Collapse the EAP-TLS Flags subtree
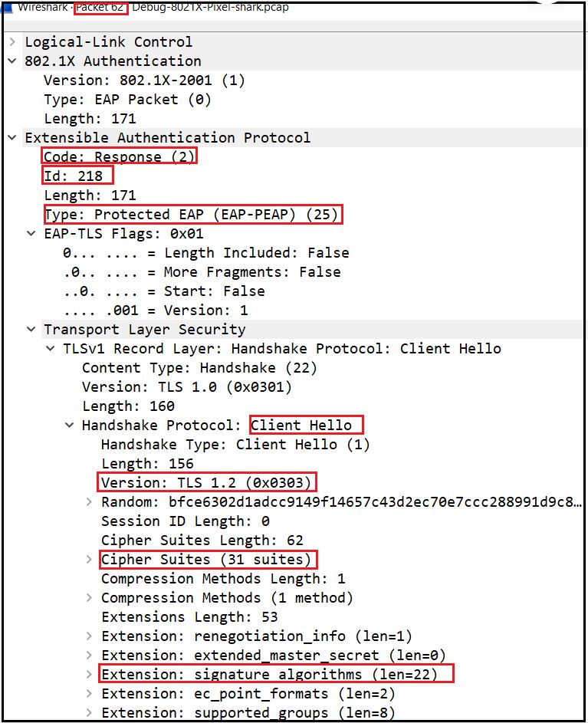This screenshot has width=588, height=723. (32, 233)
